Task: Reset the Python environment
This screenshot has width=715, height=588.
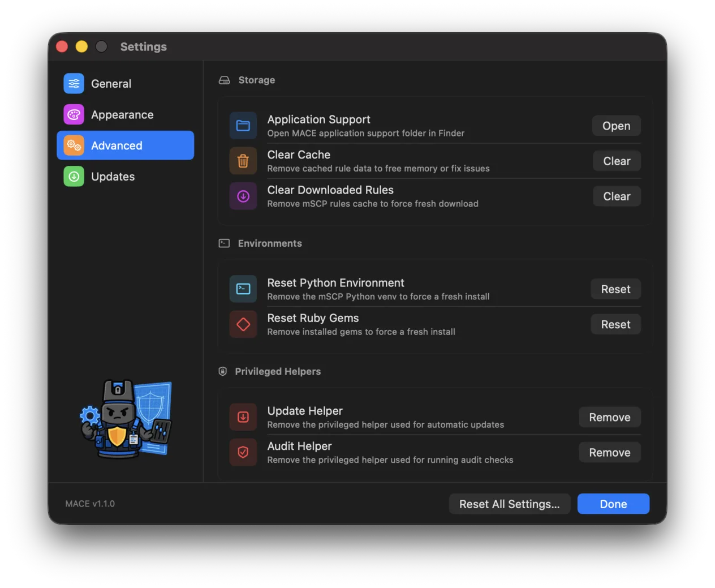Action: coord(615,289)
